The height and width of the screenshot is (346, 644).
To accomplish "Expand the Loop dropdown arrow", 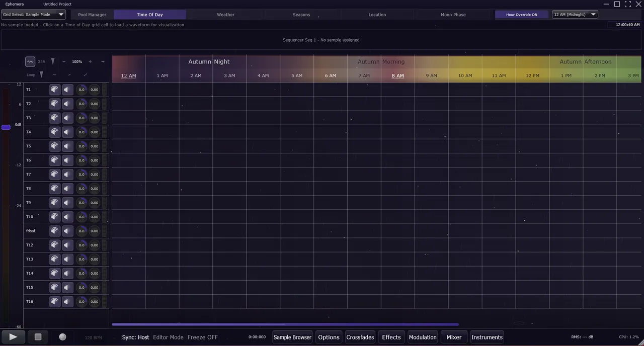I will point(41,74).
